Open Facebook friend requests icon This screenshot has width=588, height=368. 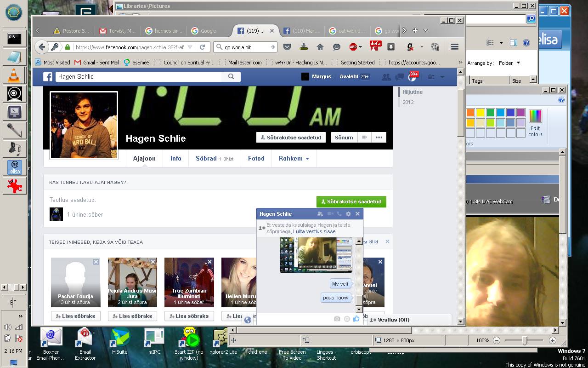[386, 77]
